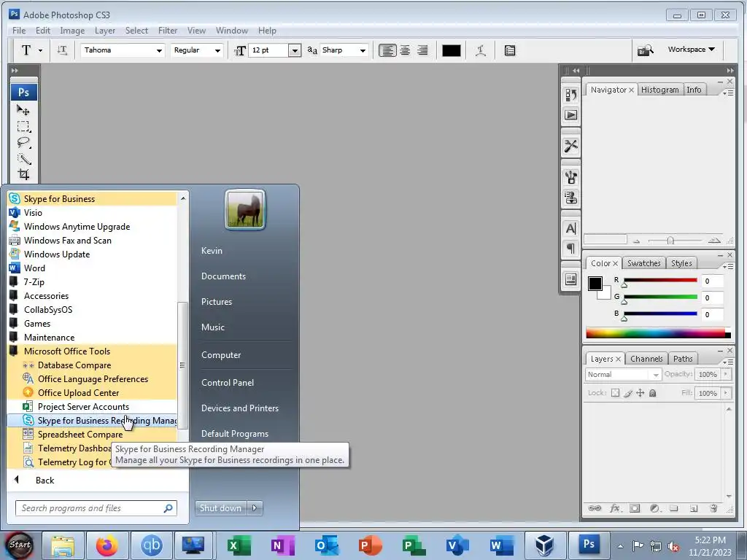Click the Text tool preset picker icon

tap(31, 50)
